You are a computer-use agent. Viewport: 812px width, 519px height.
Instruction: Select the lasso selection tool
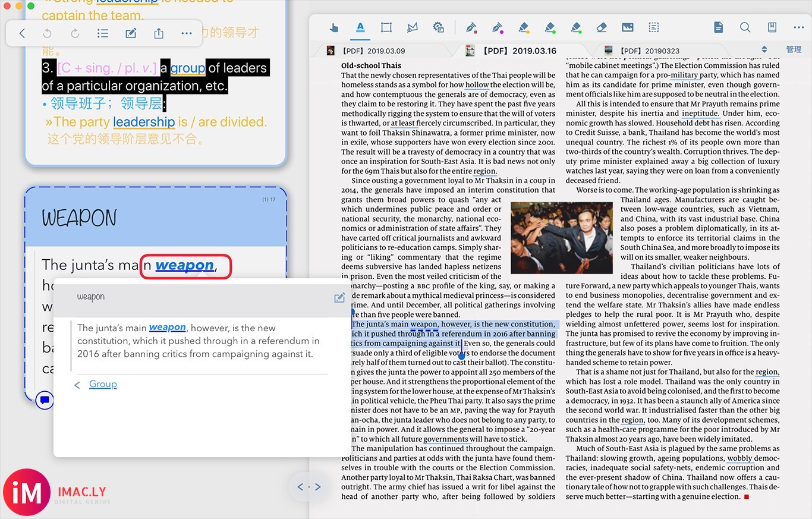tap(412, 27)
